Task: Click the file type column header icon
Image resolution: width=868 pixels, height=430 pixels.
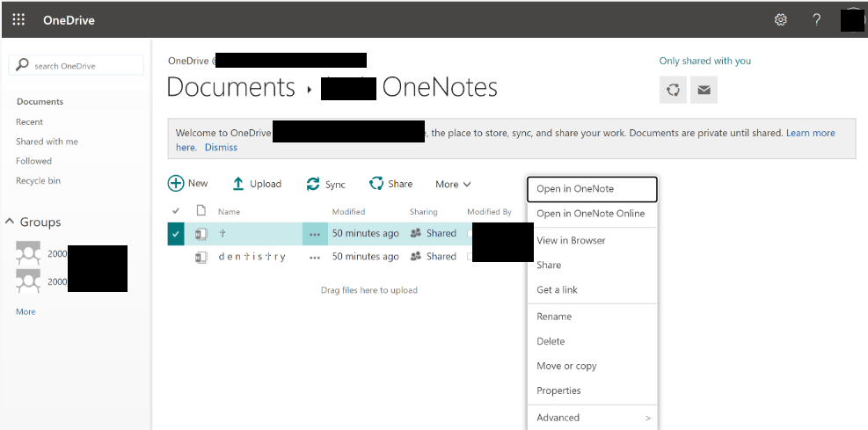Action: (201, 210)
